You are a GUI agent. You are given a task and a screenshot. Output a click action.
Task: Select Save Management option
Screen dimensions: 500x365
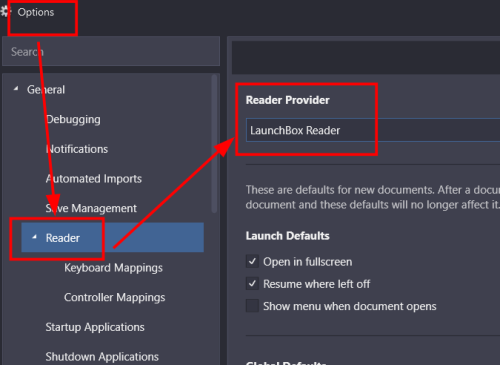tap(91, 208)
